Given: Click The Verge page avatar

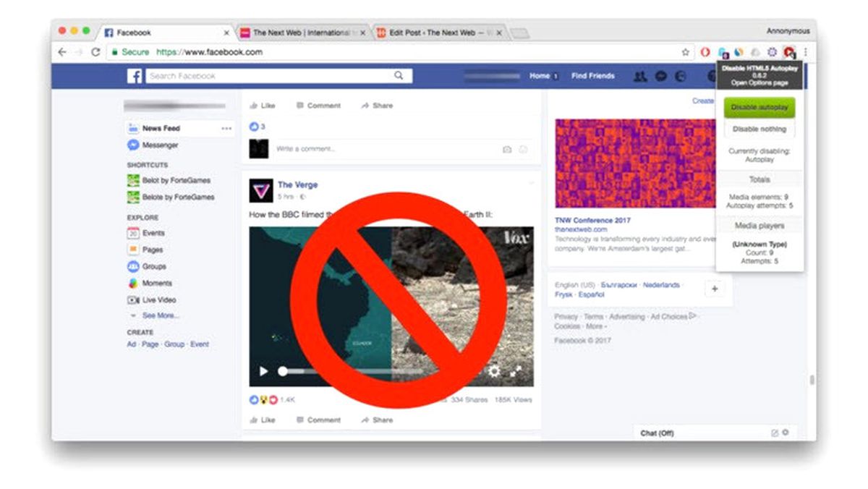Looking at the screenshot, I should [261, 190].
